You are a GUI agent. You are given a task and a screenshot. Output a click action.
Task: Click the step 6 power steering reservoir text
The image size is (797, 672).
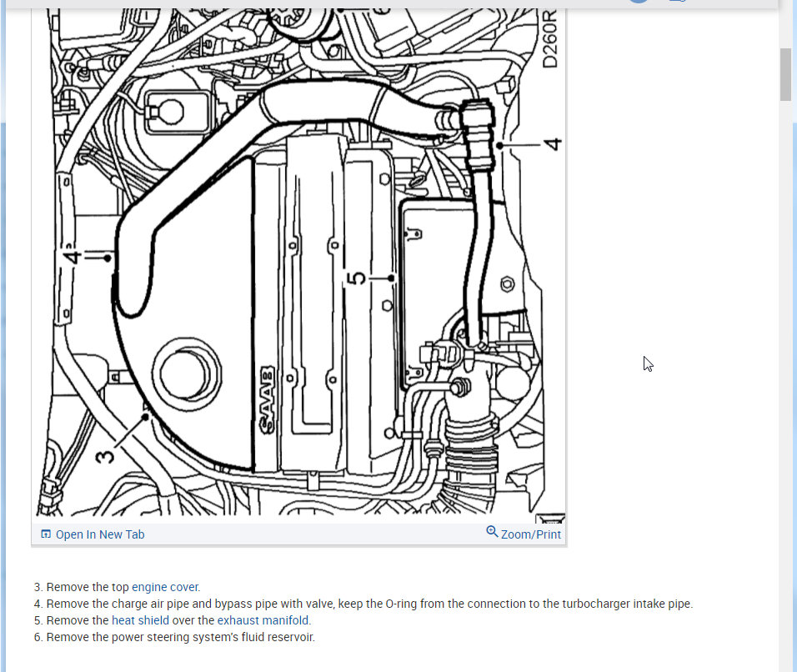(x=180, y=637)
